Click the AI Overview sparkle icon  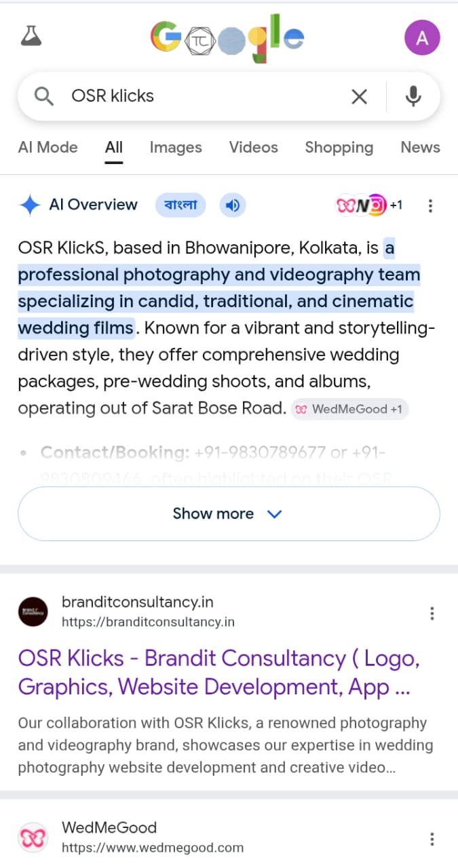pos(28,204)
